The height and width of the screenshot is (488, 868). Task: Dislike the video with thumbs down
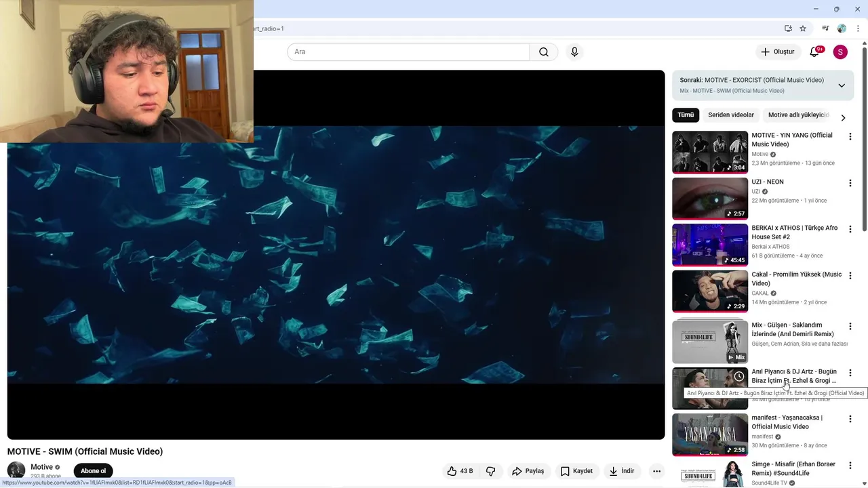(x=490, y=471)
